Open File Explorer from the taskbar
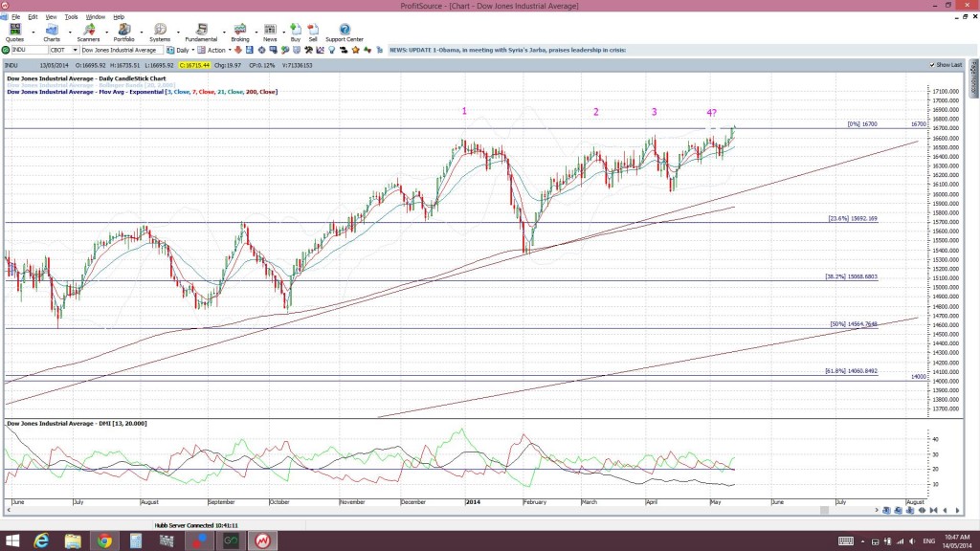Screen dimensions: 980x551 [73, 540]
